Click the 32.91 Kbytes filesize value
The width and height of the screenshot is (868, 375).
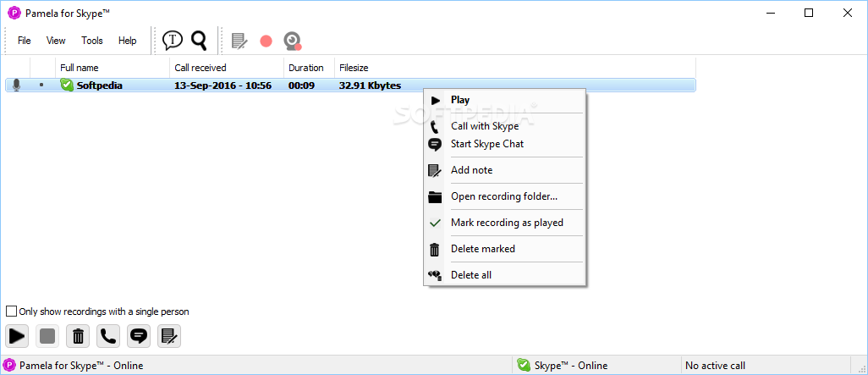click(x=370, y=85)
